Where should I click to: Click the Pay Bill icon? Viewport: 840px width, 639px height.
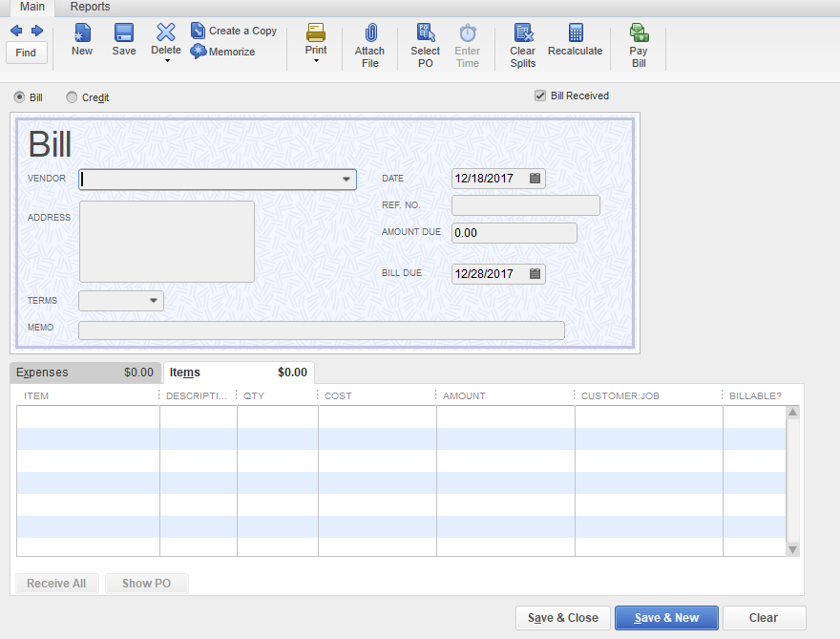(639, 32)
